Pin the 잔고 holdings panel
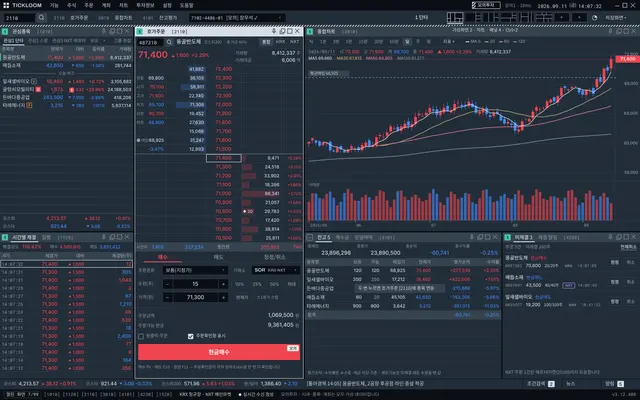640x400 pixels. click(472, 237)
